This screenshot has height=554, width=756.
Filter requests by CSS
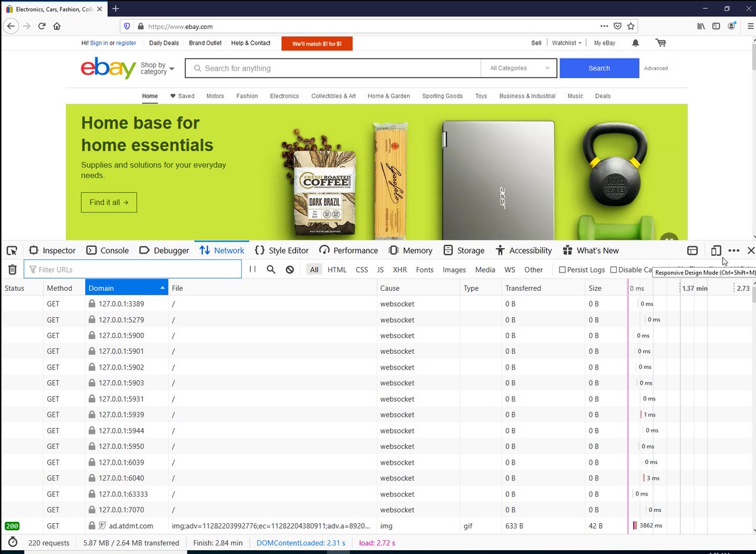pyautogui.click(x=362, y=269)
